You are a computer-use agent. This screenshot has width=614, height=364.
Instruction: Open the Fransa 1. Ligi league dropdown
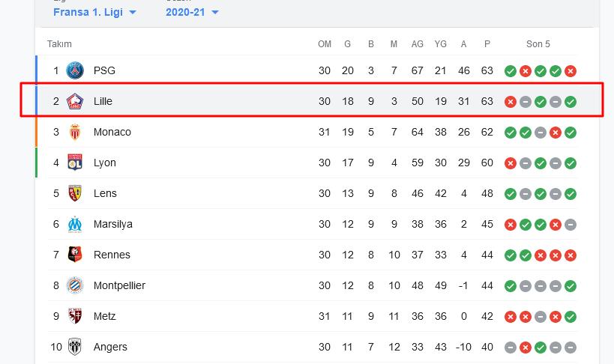point(94,12)
